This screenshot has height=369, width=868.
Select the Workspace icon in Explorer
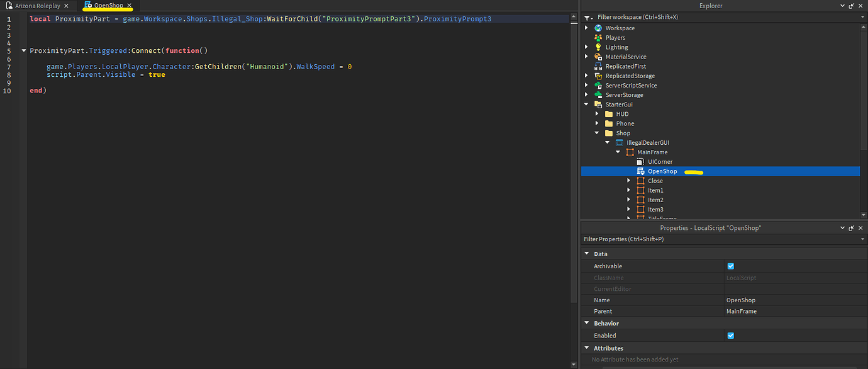[x=599, y=28]
